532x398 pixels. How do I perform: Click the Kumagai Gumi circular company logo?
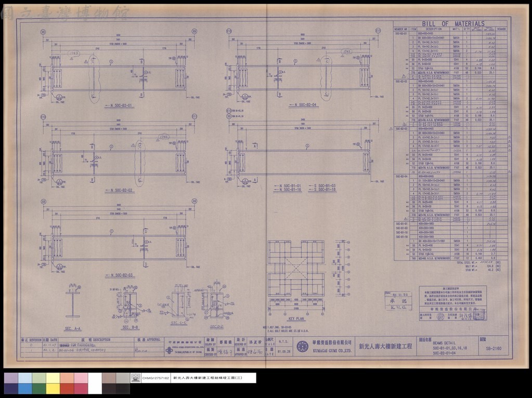coord(303,347)
